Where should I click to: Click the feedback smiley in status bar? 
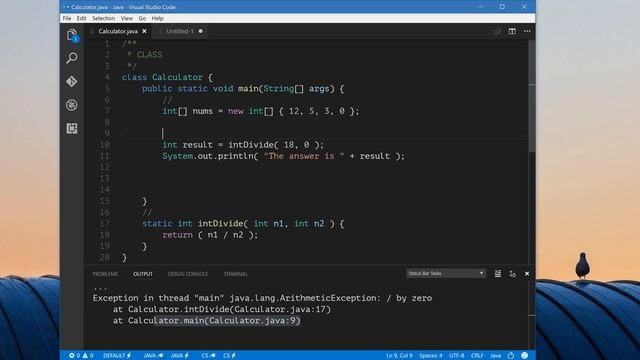coord(524,356)
